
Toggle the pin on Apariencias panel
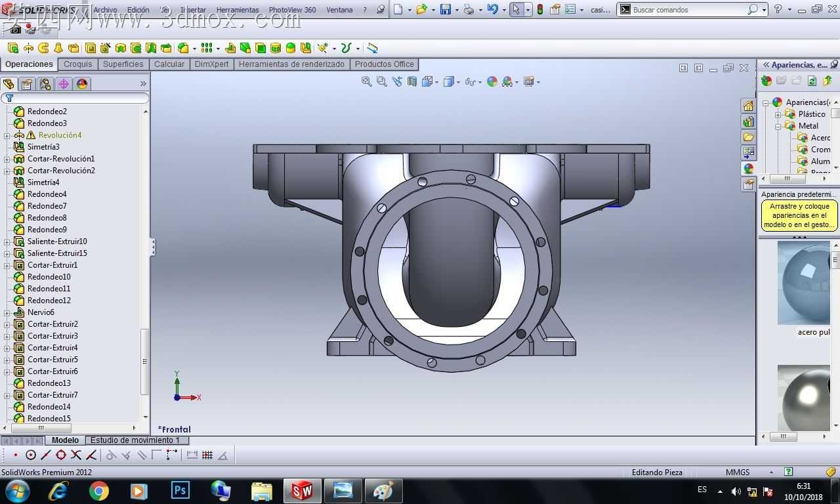tap(834, 64)
